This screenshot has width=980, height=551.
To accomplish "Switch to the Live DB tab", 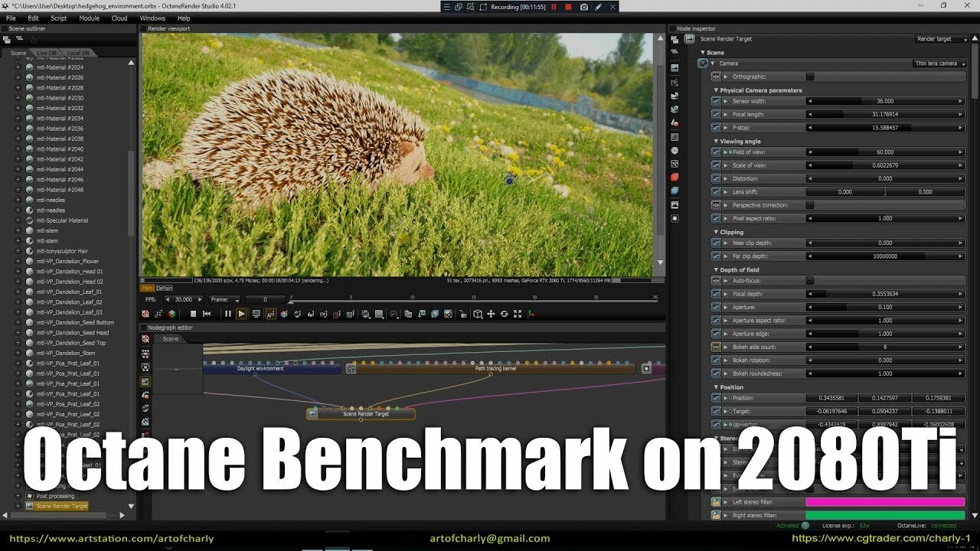I will [x=48, y=53].
